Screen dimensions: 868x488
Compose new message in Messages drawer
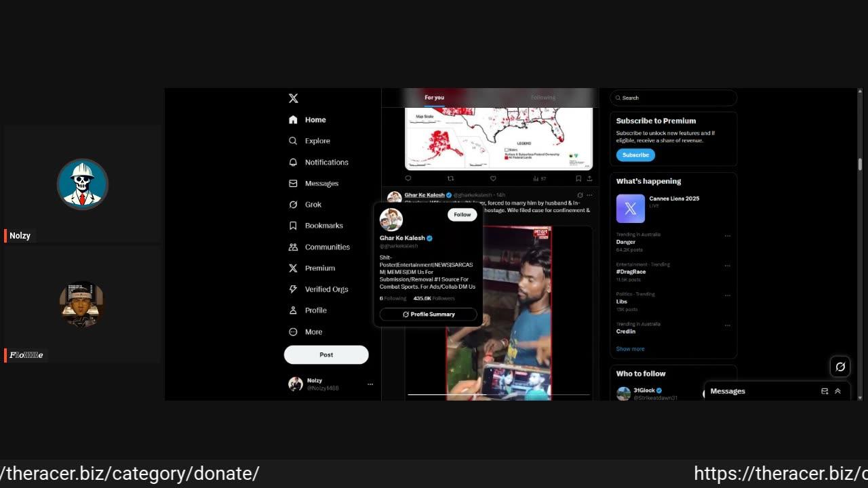tap(825, 391)
